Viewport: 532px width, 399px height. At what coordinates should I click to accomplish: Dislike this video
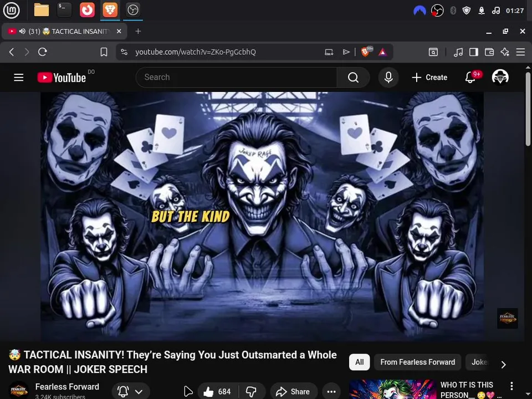(x=252, y=392)
